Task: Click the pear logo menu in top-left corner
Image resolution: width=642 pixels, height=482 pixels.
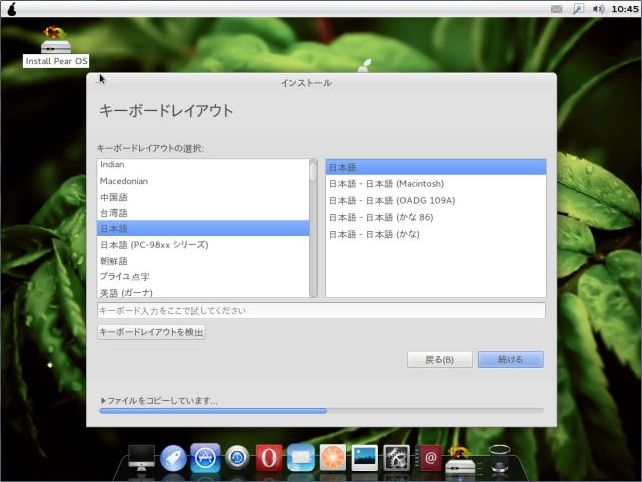Action: (x=11, y=9)
